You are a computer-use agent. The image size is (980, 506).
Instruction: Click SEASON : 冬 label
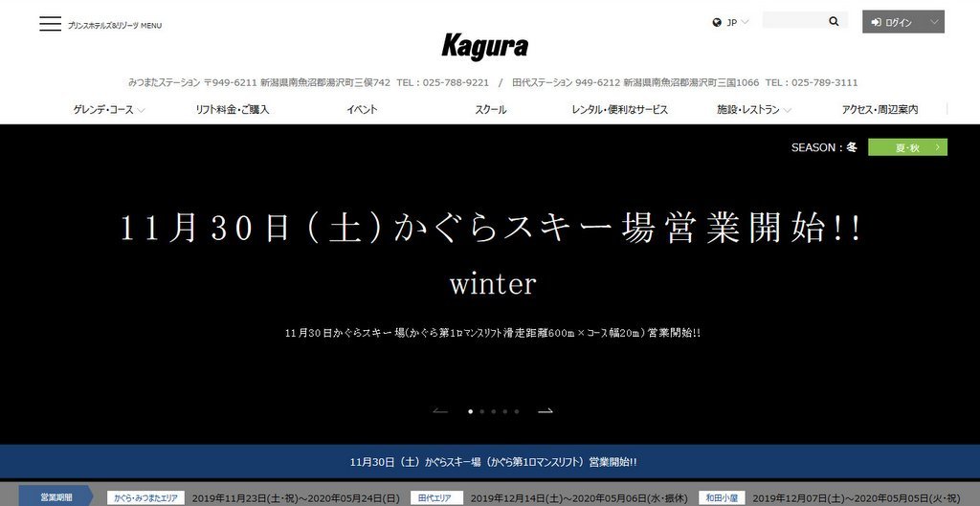pyautogui.click(x=824, y=147)
